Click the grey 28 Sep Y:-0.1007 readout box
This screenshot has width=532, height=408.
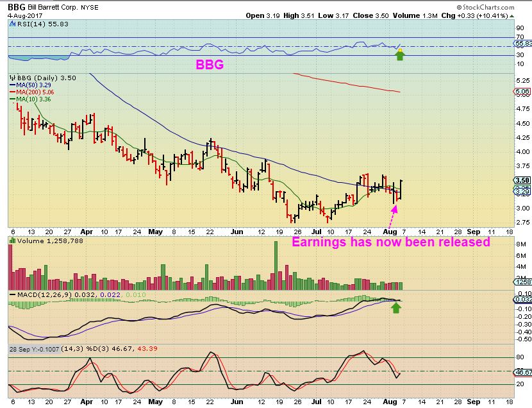34,349
